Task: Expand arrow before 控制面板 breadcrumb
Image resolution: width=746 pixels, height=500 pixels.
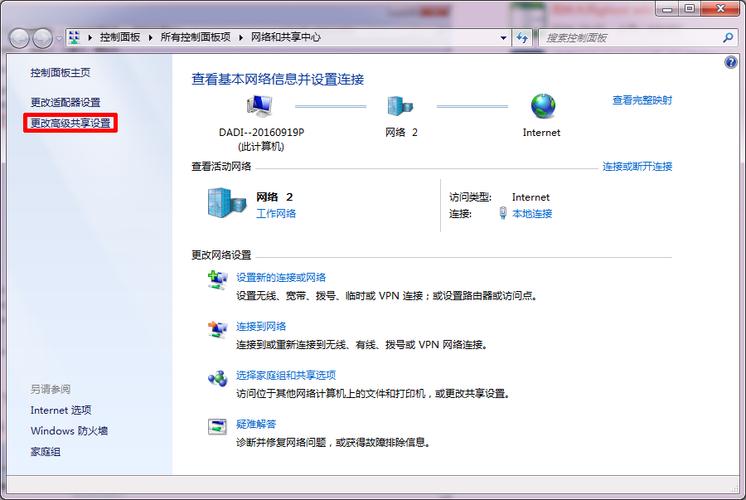Action: click(x=90, y=38)
